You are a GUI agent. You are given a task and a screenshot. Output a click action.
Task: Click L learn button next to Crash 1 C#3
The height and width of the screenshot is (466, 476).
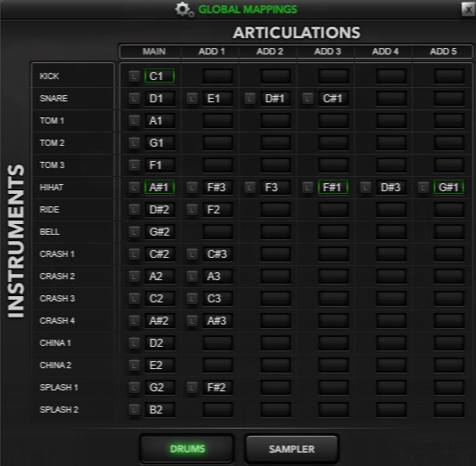pos(192,254)
